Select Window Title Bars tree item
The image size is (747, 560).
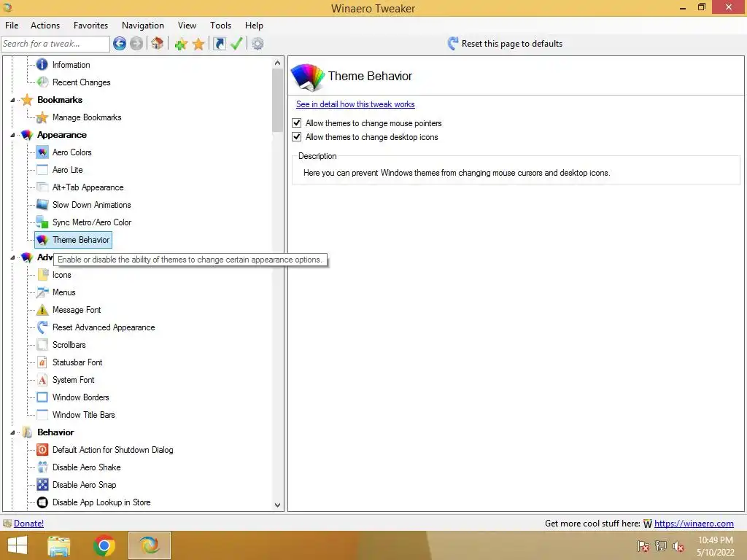(x=83, y=415)
